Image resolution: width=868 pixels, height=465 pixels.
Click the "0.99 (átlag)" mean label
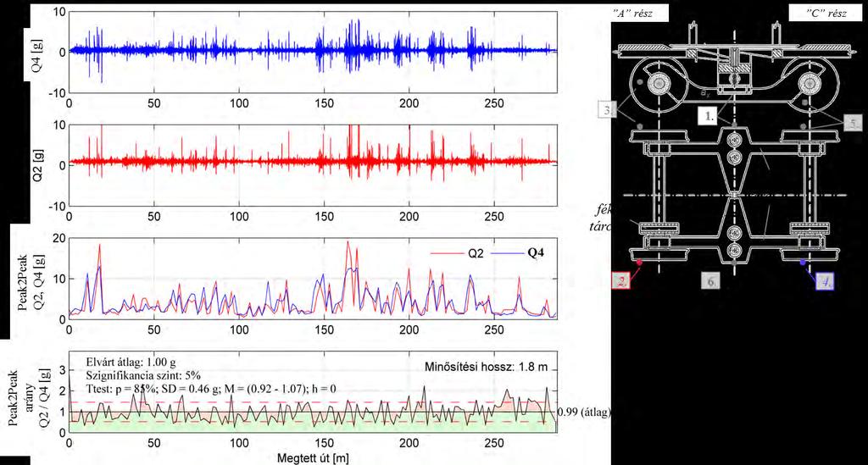[x=584, y=412]
